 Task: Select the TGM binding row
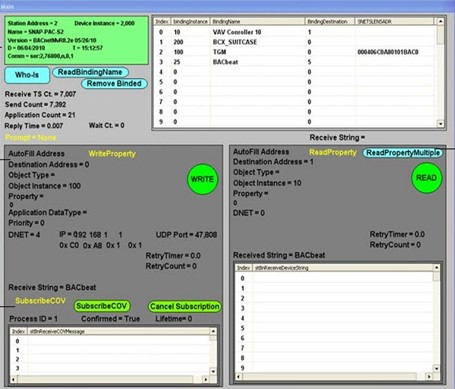pos(295,52)
